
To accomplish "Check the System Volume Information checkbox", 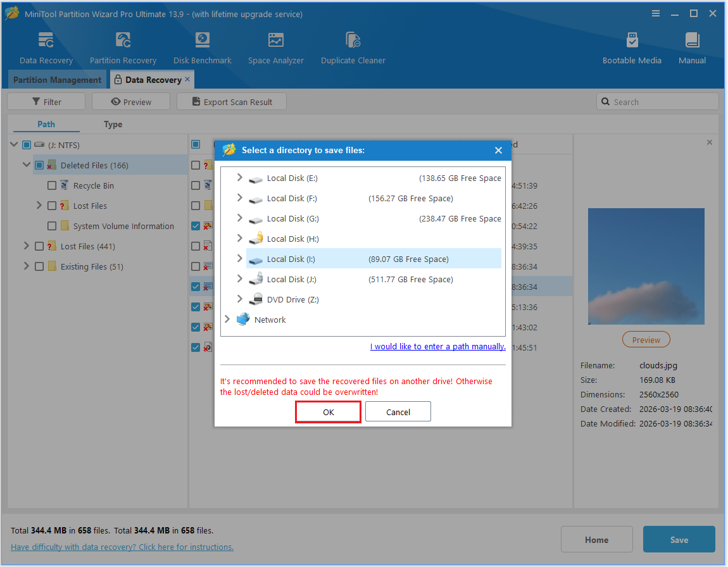I will click(x=52, y=226).
